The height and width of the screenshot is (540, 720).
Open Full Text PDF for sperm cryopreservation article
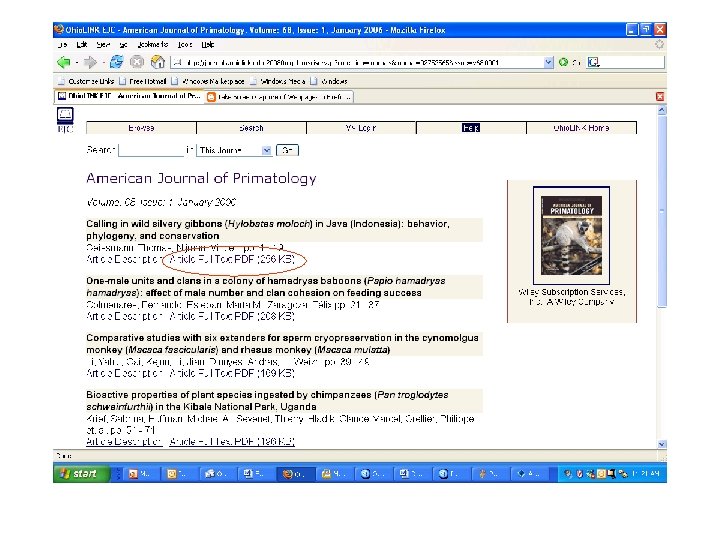click(232, 373)
